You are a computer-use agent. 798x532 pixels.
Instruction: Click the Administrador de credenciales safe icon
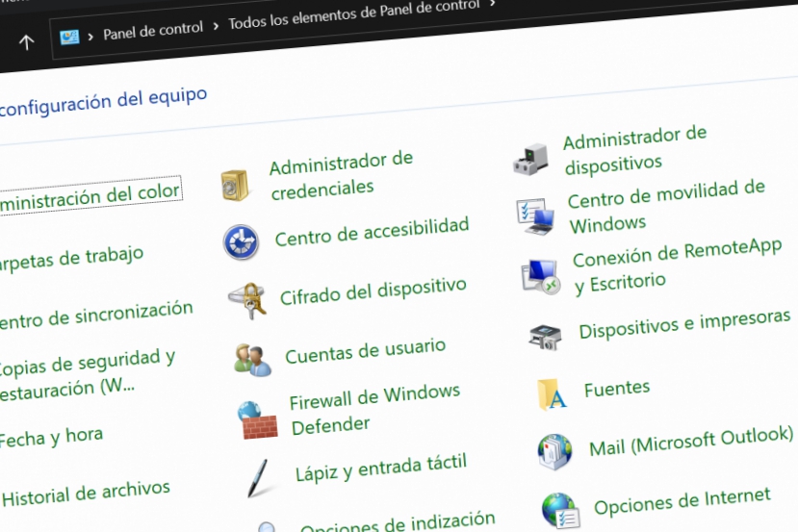235,184
